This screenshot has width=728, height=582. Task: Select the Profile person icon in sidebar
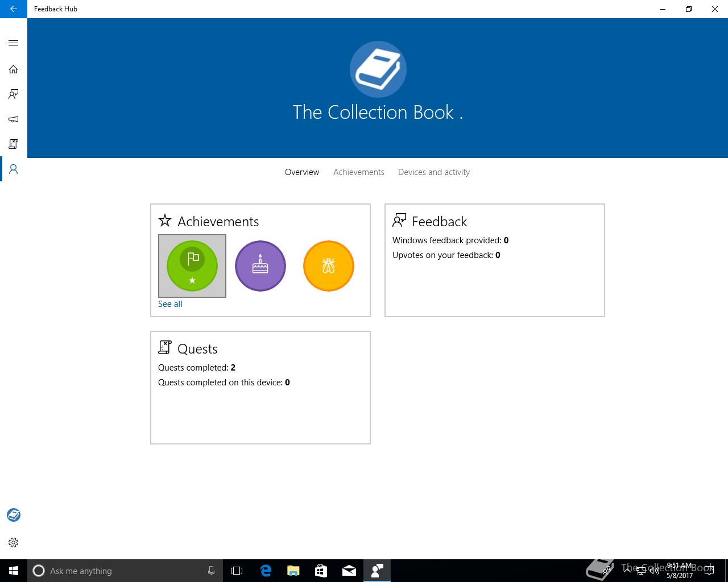pos(14,169)
